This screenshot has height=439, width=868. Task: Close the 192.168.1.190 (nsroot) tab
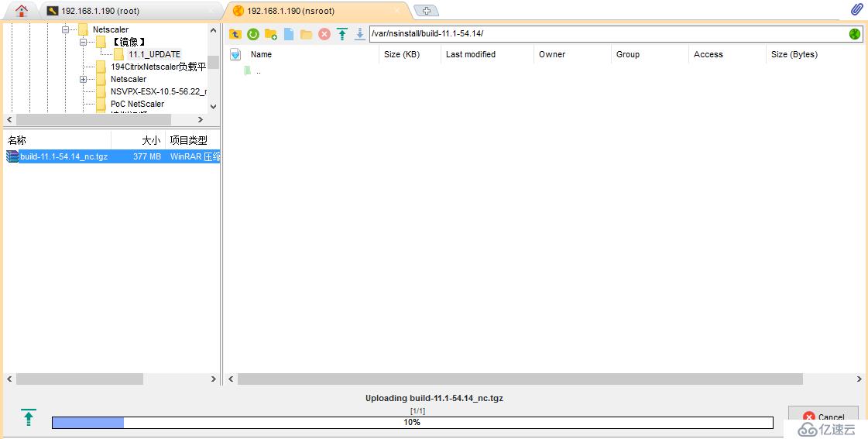click(x=397, y=11)
